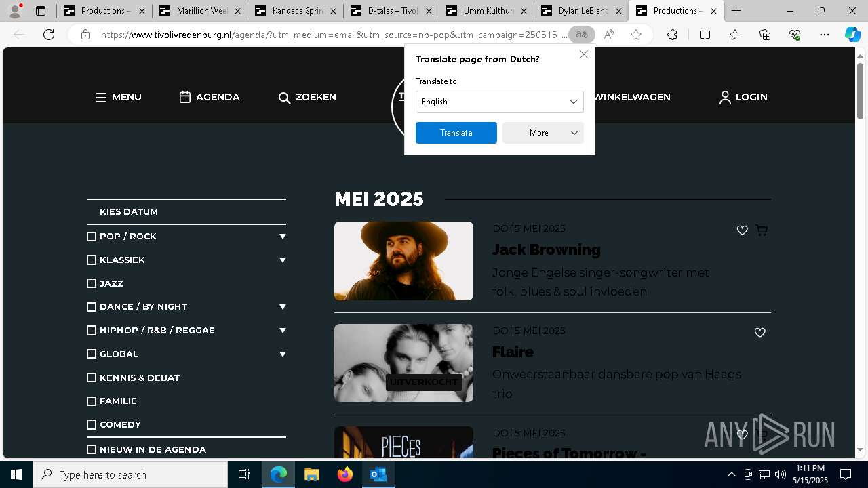Click the blue Translate button
The width and height of the screenshot is (868, 488).
456,133
